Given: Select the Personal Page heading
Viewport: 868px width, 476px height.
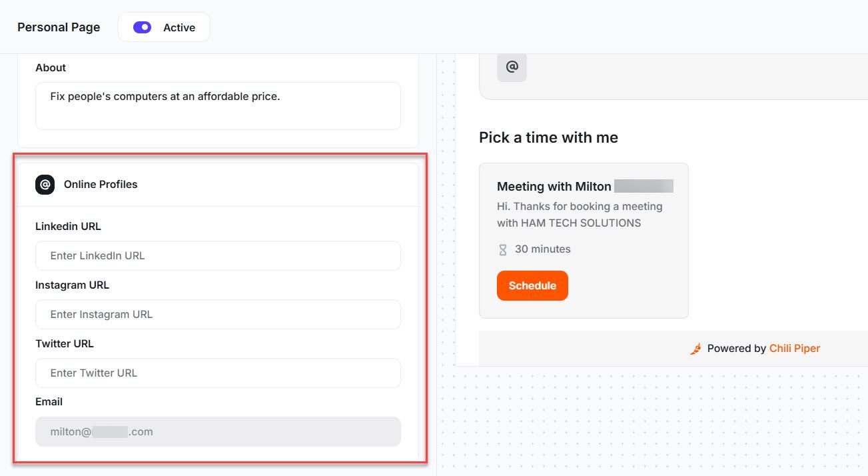Looking at the screenshot, I should tap(59, 27).
